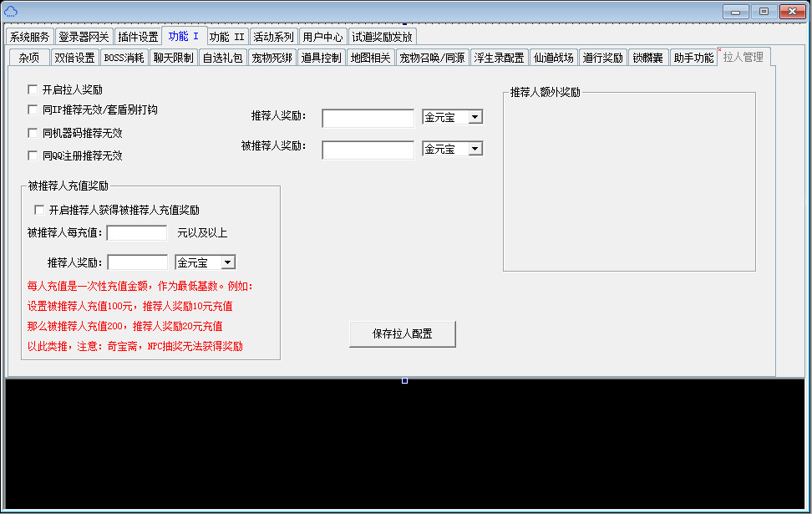Open the BOSS消耗 sub-tab
The width and height of the screenshot is (812, 514).
(x=124, y=58)
